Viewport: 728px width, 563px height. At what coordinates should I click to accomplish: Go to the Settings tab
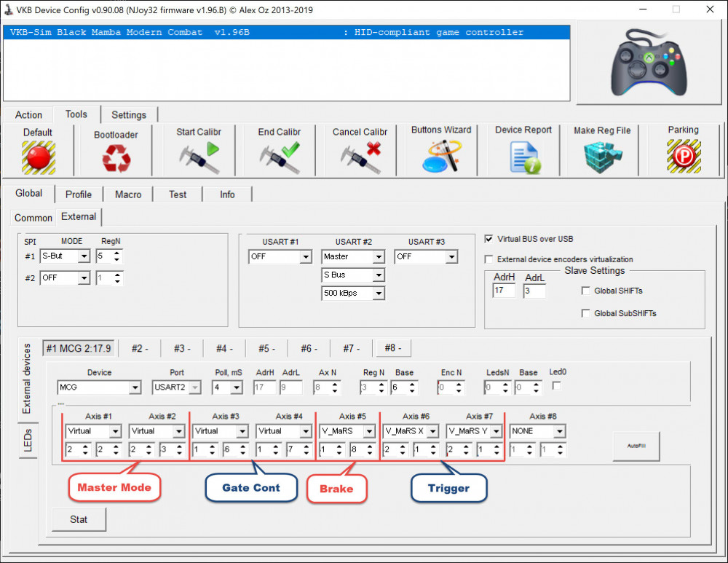pyautogui.click(x=129, y=115)
